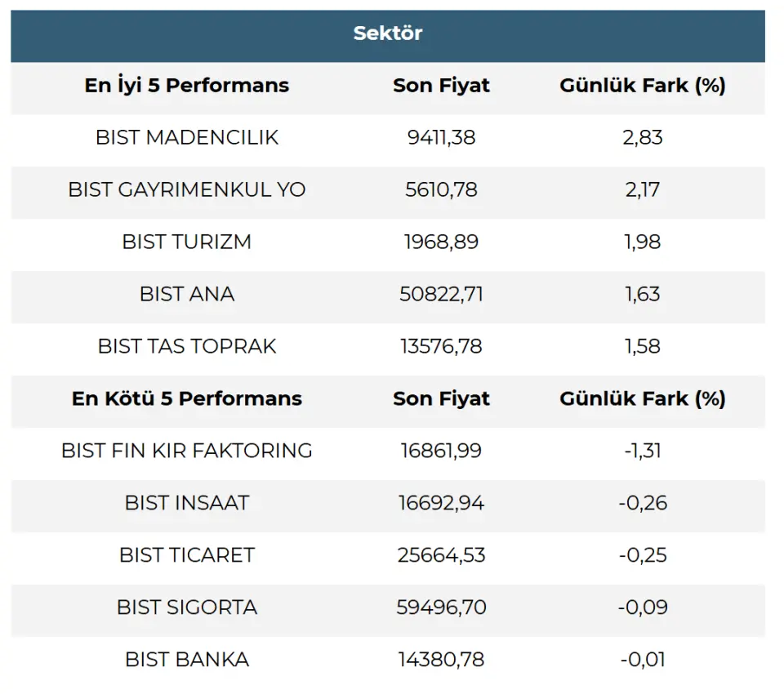The width and height of the screenshot is (784, 694).
Task: Click BIST BANKA index name
Action: click(x=187, y=660)
